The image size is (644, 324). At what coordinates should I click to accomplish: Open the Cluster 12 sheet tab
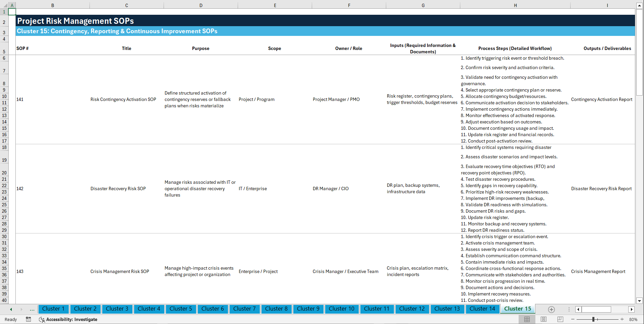click(x=412, y=309)
